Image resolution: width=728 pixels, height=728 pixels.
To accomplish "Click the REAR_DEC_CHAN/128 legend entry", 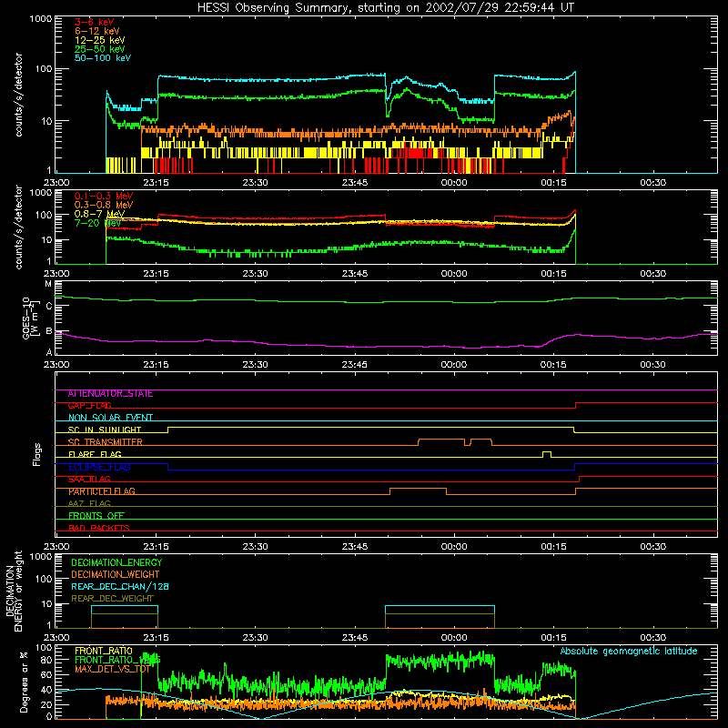I will tap(120, 587).
